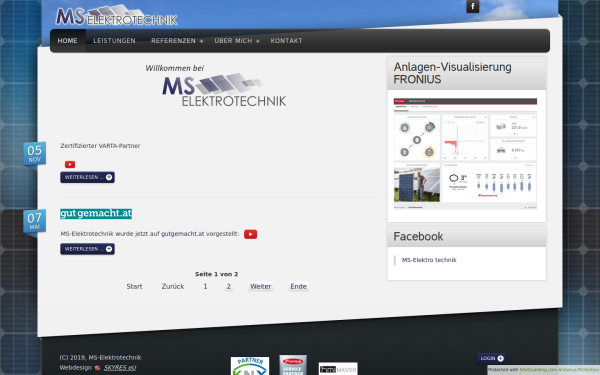Click the large welcome MS Elektrotechnik logo
Image resolution: width=600 pixels, height=375 pixels.
224,90
